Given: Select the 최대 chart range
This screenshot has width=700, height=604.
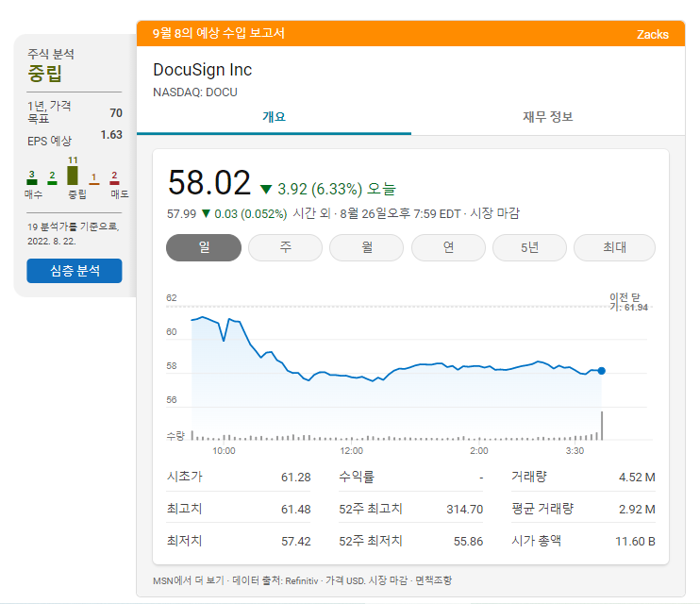Looking at the screenshot, I should click(614, 247).
